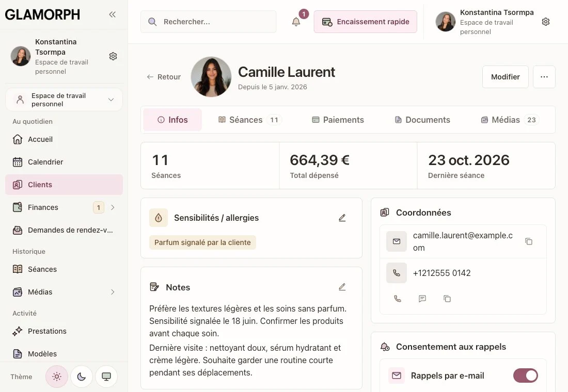Open settings gear in top header

coord(546,22)
